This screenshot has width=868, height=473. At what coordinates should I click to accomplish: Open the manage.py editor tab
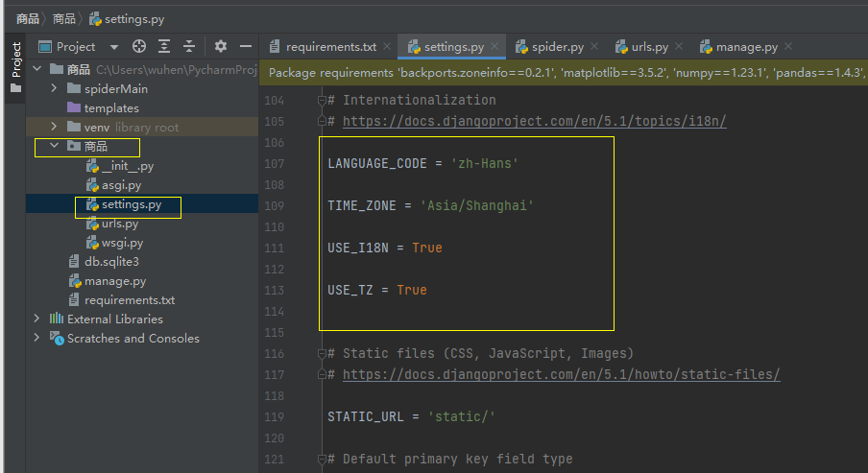[746, 46]
